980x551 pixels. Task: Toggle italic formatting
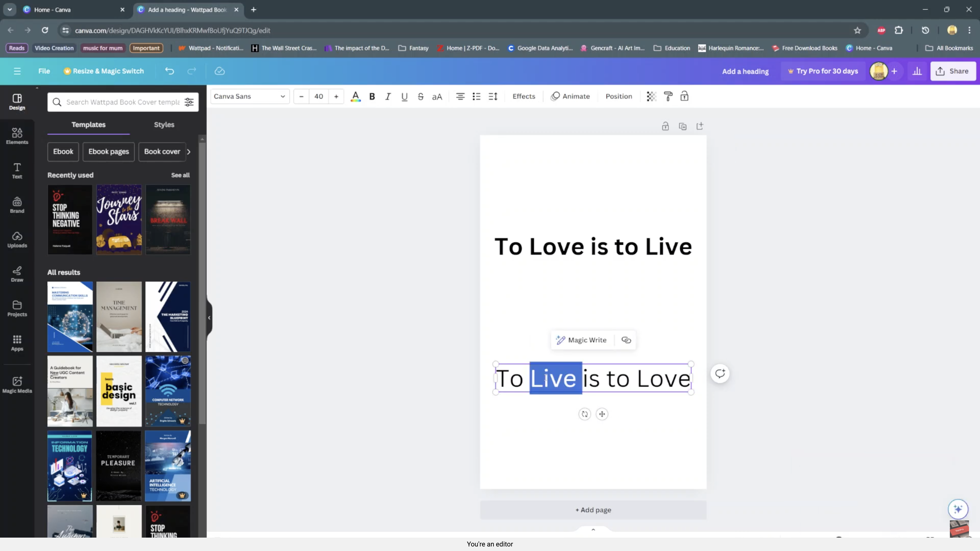[x=388, y=97]
